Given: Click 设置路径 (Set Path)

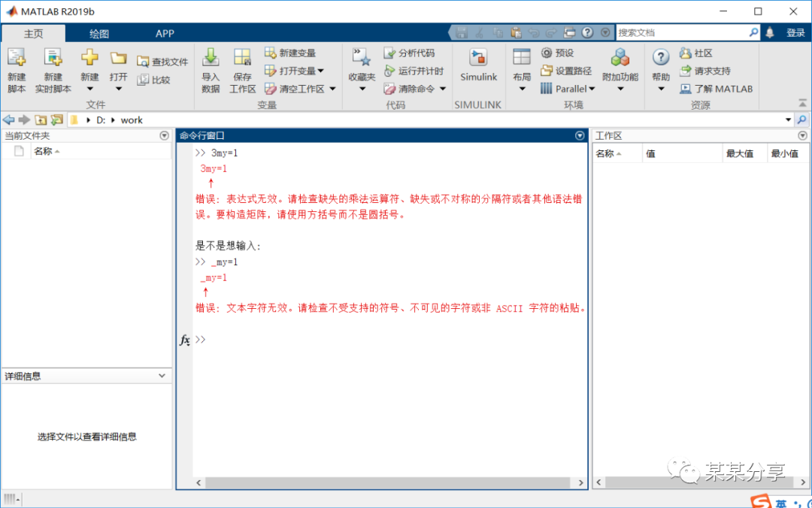Looking at the screenshot, I should (566, 71).
